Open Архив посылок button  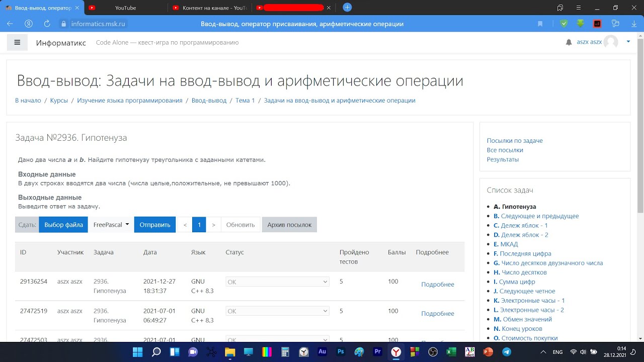tap(289, 224)
